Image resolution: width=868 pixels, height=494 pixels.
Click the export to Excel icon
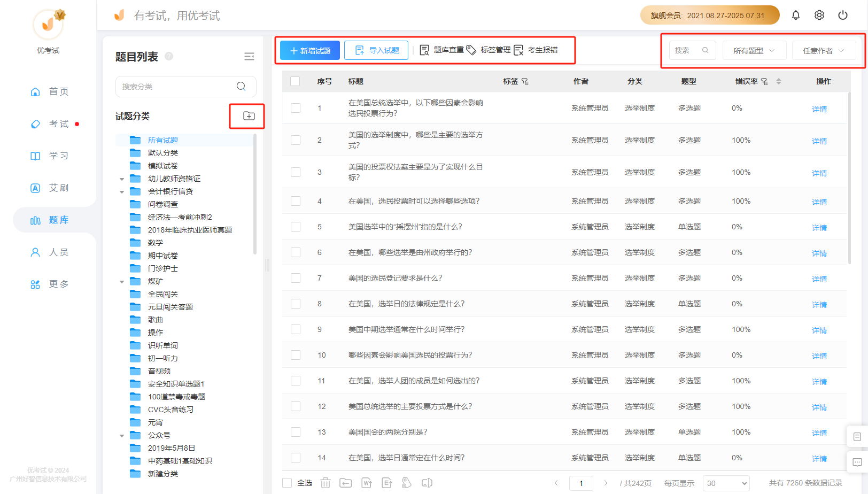pyautogui.click(x=387, y=483)
